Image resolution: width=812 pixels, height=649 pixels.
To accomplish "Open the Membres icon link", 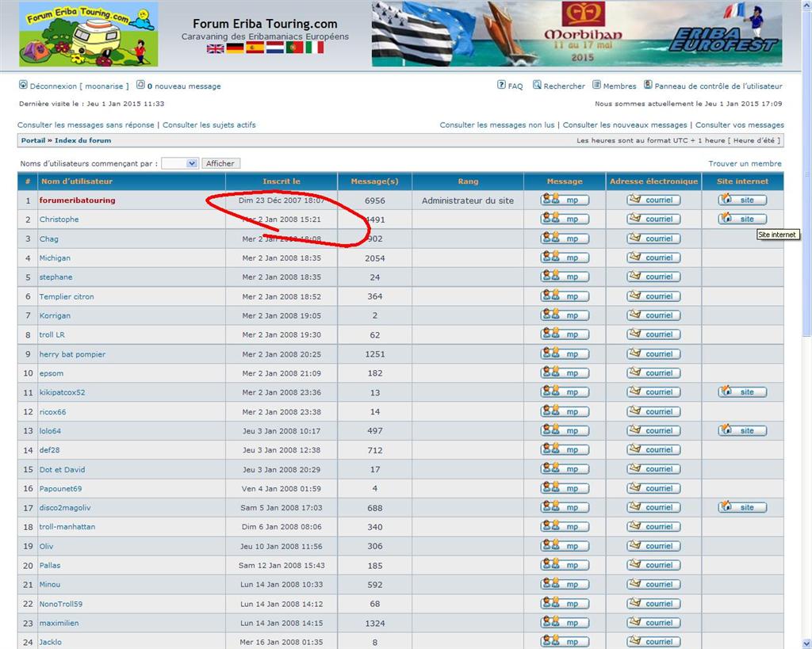I will (x=596, y=85).
